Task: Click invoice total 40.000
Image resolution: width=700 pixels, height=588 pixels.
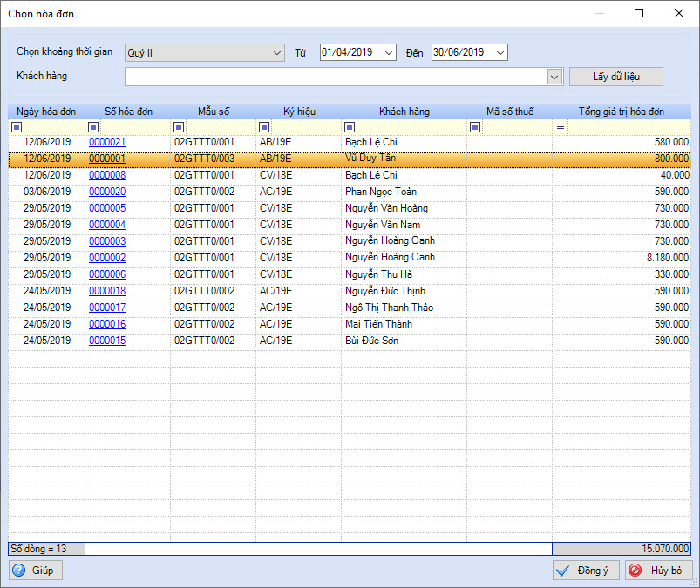Action: 675,175
